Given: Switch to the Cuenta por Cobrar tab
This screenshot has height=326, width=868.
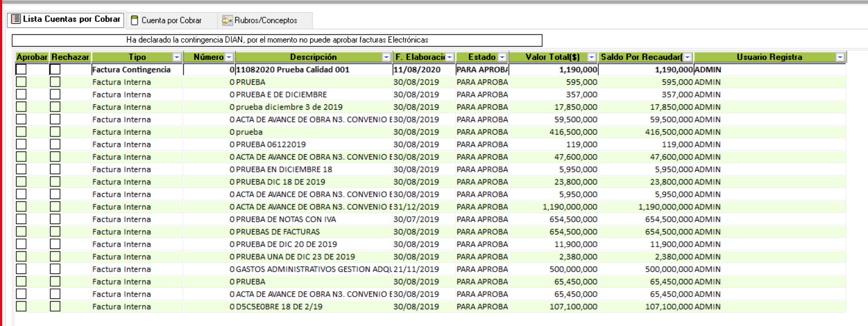Looking at the screenshot, I should pyautogui.click(x=171, y=21).
